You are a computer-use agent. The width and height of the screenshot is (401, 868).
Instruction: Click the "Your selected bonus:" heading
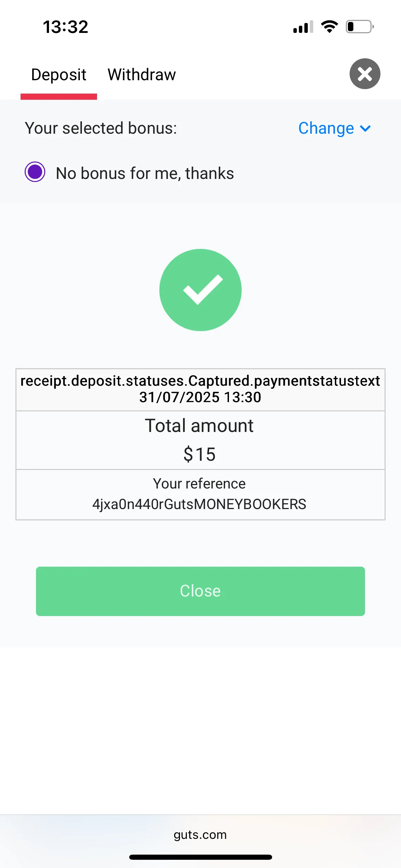[x=101, y=128]
